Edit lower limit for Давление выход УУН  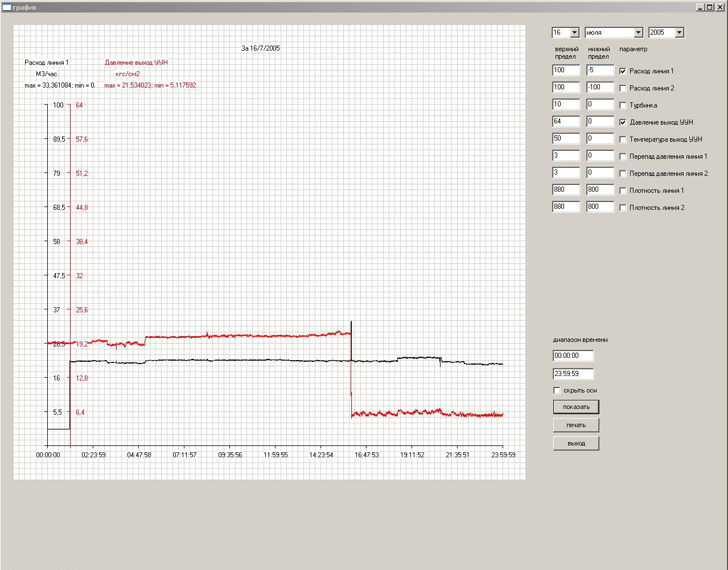pyautogui.click(x=600, y=121)
